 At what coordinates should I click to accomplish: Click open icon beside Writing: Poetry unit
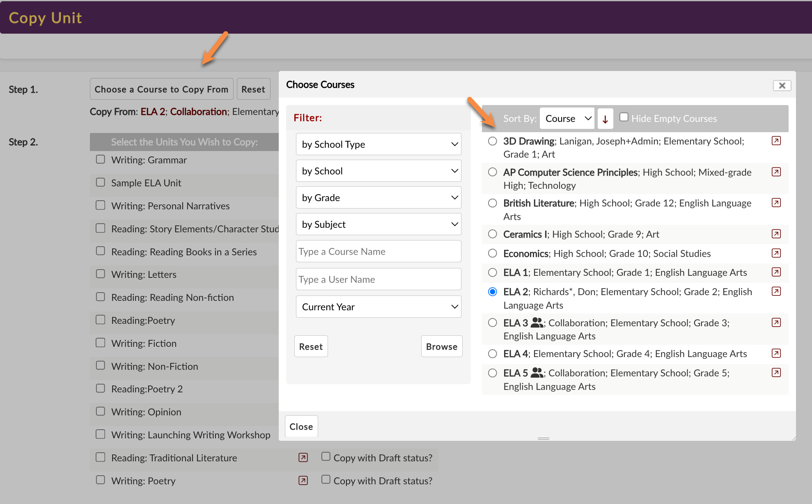[x=303, y=480]
